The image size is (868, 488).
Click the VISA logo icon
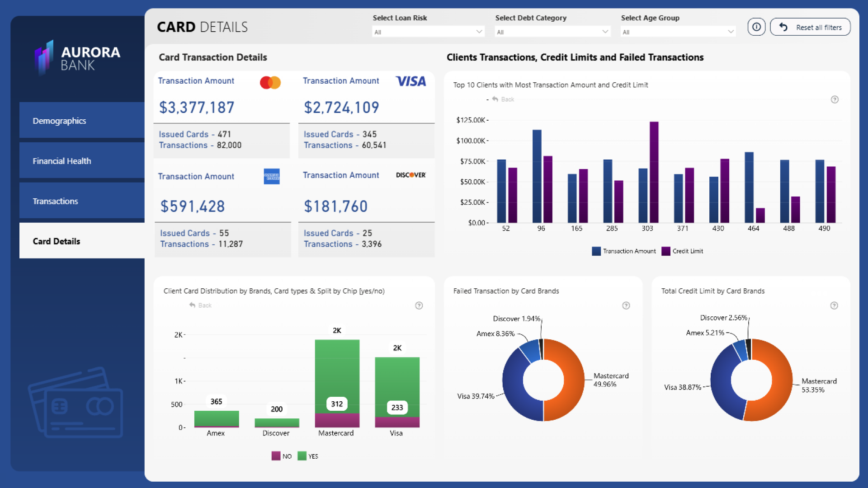tap(410, 81)
